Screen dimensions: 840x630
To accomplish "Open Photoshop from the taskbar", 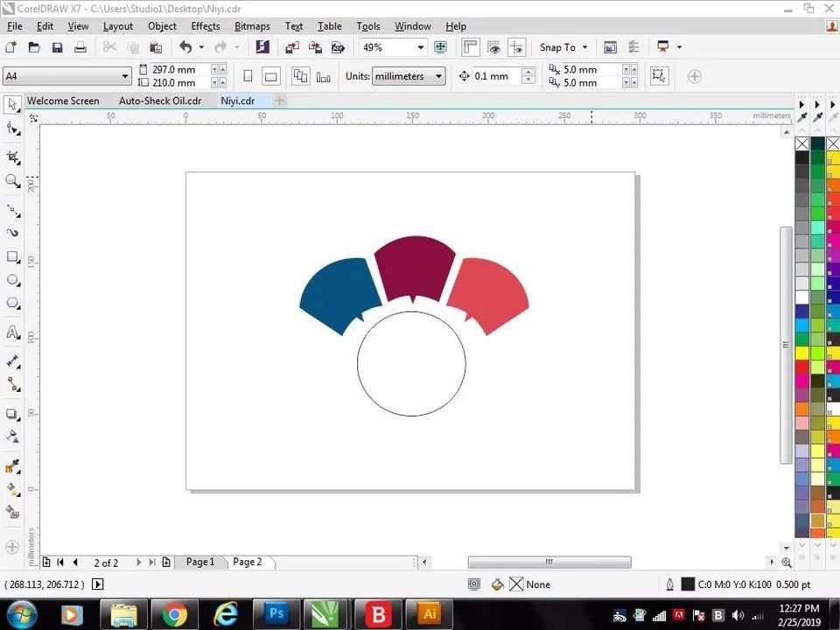I will click(277, 614).
